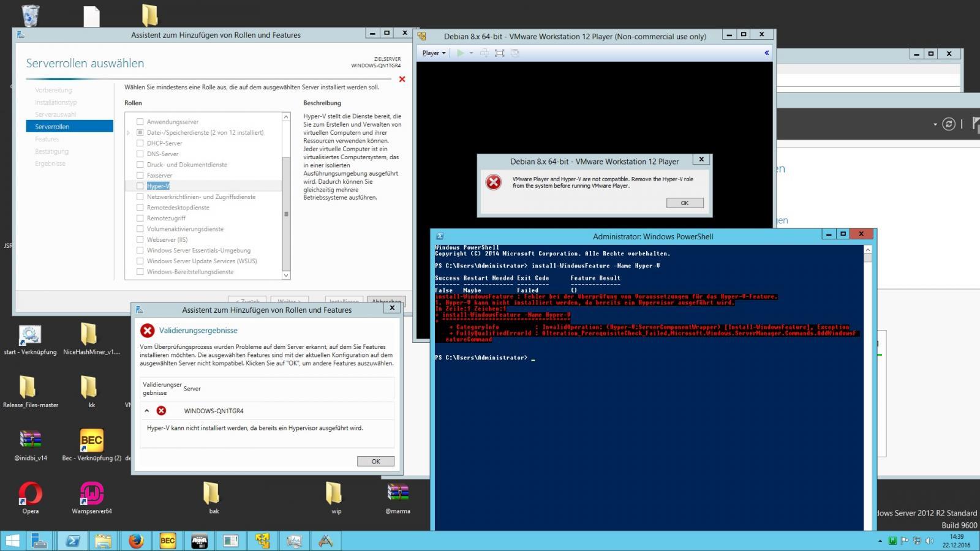Click the PowerShell scrollbar up arrow

867,250
